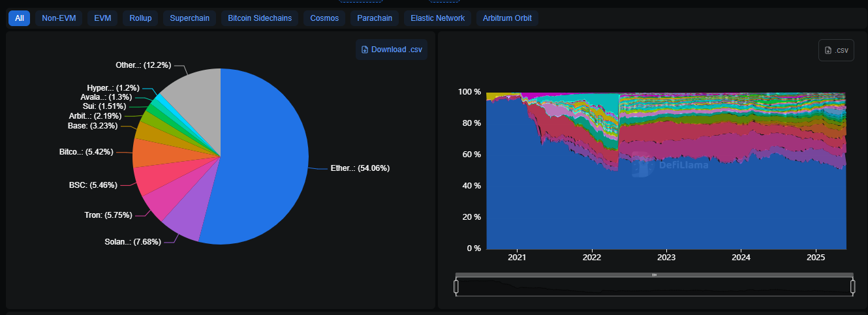
Task: Click the blue Ethereum pie slice
Action: [268, 157]
